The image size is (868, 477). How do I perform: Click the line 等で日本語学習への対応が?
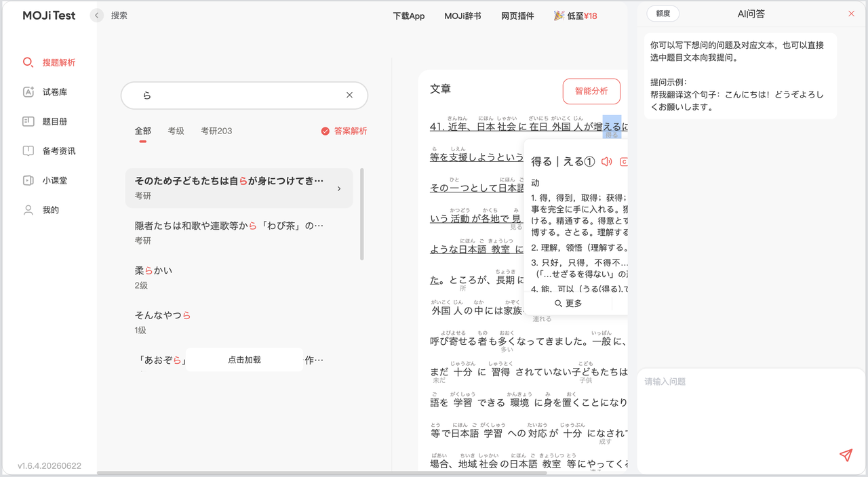click(529, 434)
